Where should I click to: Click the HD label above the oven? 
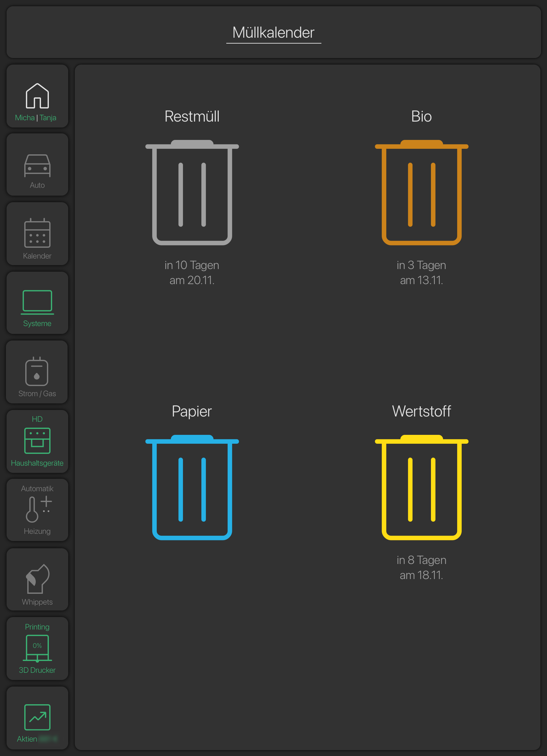click(x=37, y=419)
